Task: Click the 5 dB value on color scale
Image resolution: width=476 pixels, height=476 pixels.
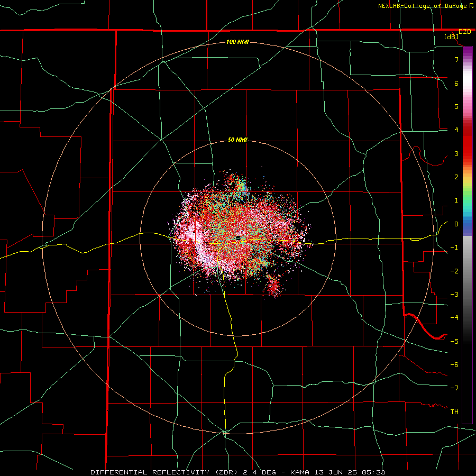Action: click(x=456, y=106)
